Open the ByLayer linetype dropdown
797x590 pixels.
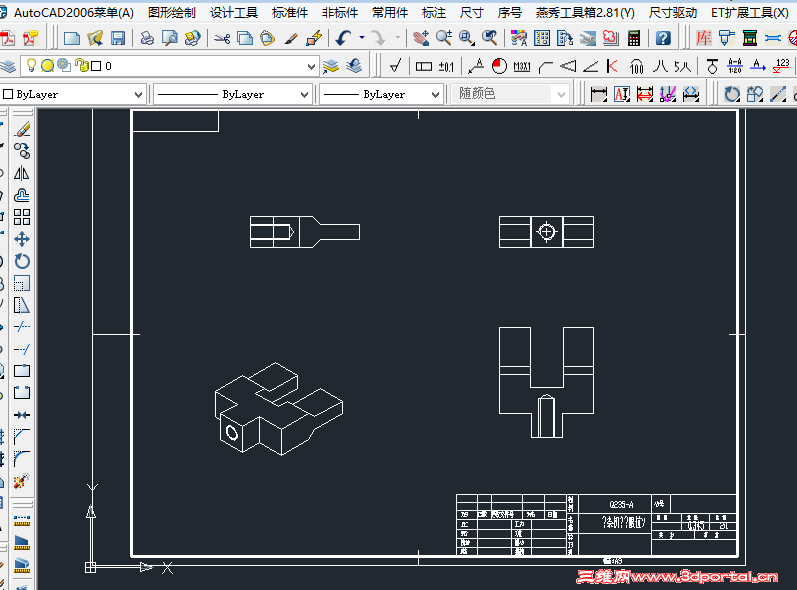pyautogui.click(x=304, y=95)
